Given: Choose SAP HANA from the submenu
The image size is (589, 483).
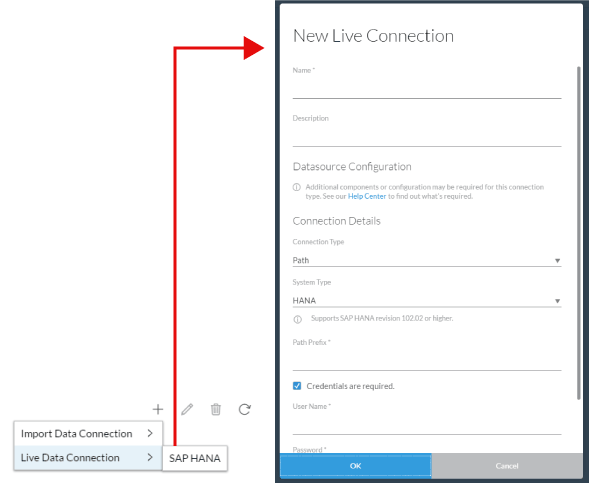Looking at the screenshot, I should point(195,458).
